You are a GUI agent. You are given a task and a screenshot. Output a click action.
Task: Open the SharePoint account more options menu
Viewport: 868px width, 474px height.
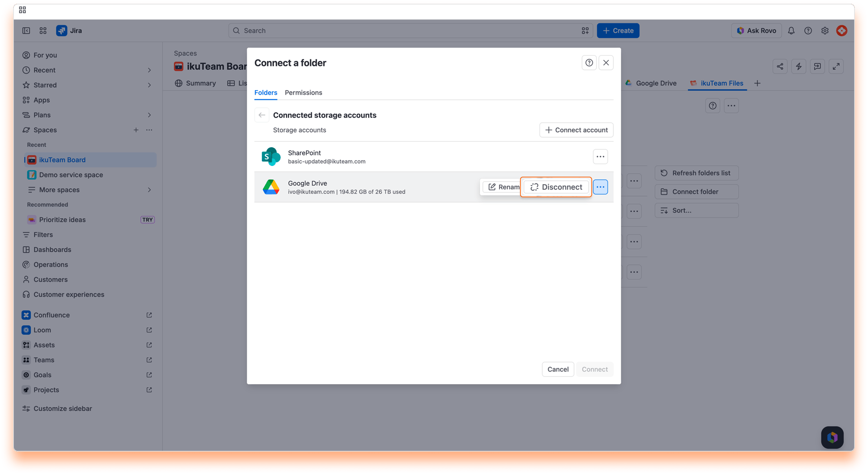(x=600, y=157)
